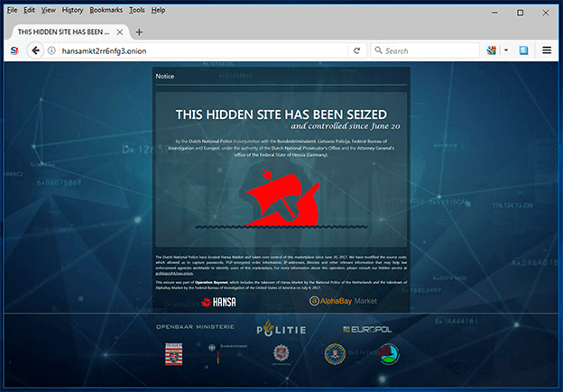Image resolution: width=563 pixels, height=392 pixels.
Task: Click the HANSA logo below notice
Action: pos(219,302)
